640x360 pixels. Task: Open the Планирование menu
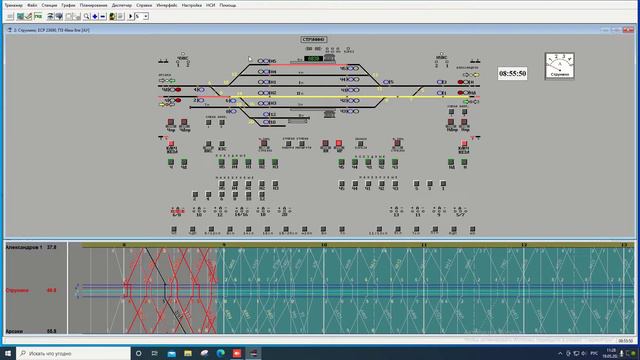(93, 5)
